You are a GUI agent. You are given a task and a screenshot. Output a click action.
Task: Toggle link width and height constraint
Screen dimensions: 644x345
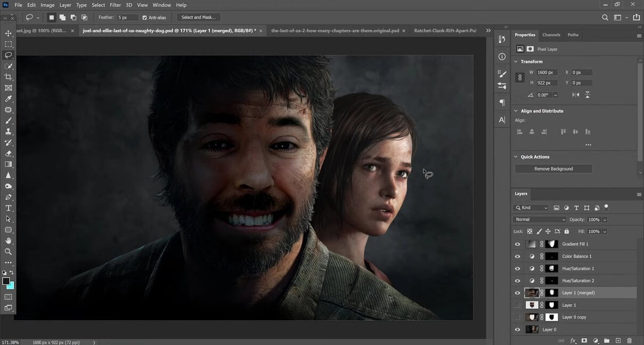[x=520, y=77]
